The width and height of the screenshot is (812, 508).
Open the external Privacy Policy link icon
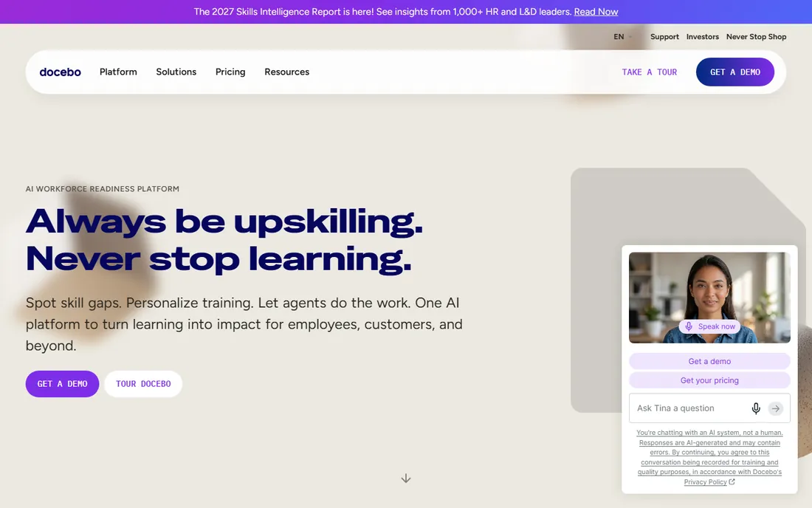click(732, 481)
